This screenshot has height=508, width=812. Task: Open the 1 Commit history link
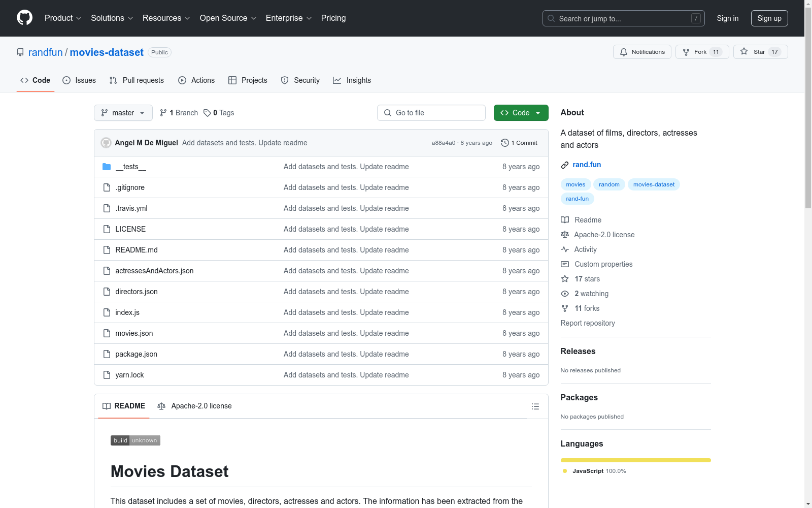tap(519, 143)
